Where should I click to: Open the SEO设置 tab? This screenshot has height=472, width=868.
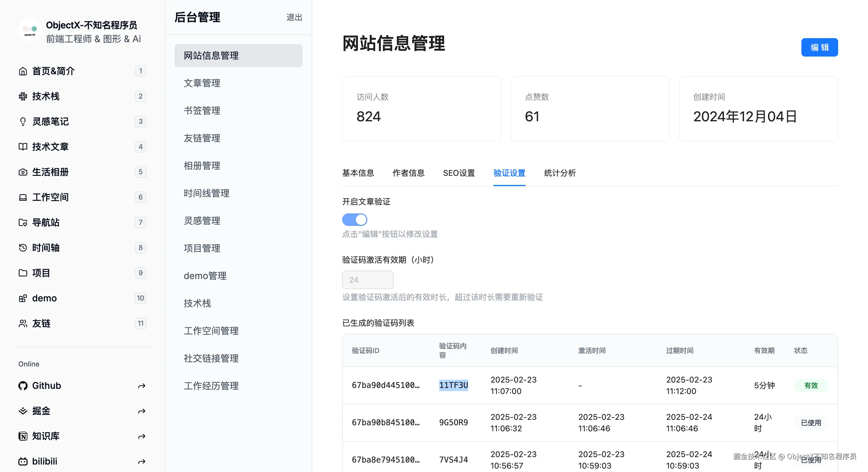[459, 173]
